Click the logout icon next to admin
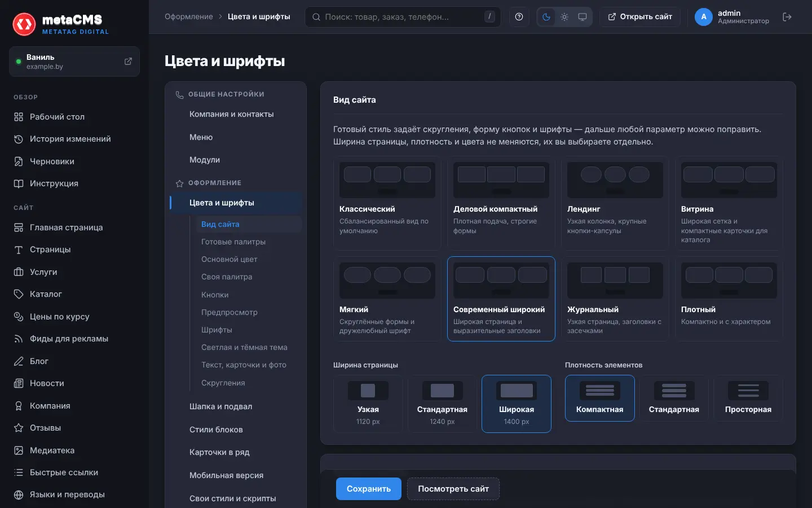812x508 pixels. click(787, 17)
